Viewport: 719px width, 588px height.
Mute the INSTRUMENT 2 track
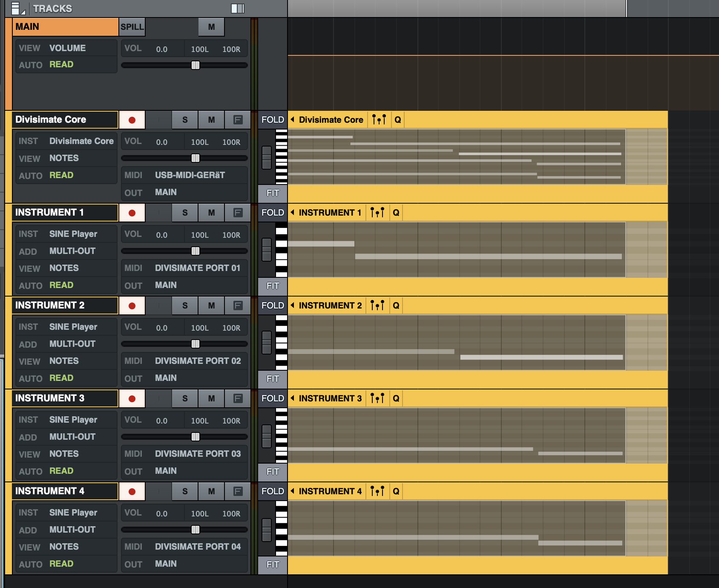coord(211,306)
